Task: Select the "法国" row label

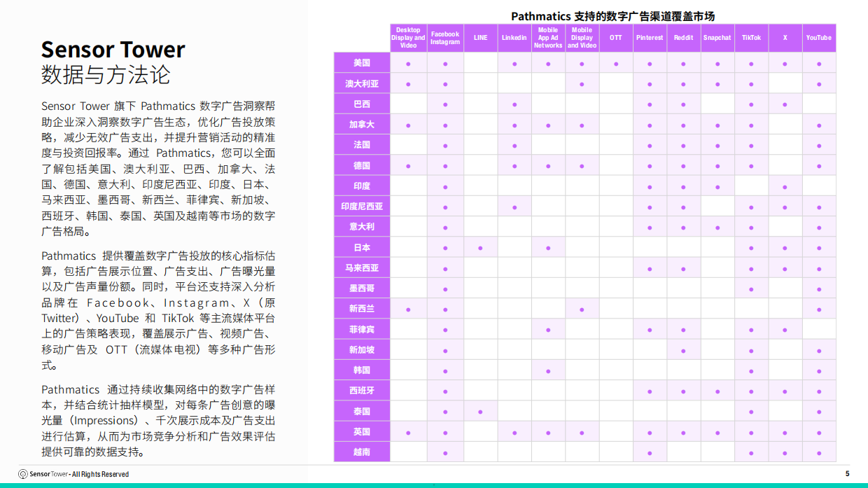Action: pos(362,145)
